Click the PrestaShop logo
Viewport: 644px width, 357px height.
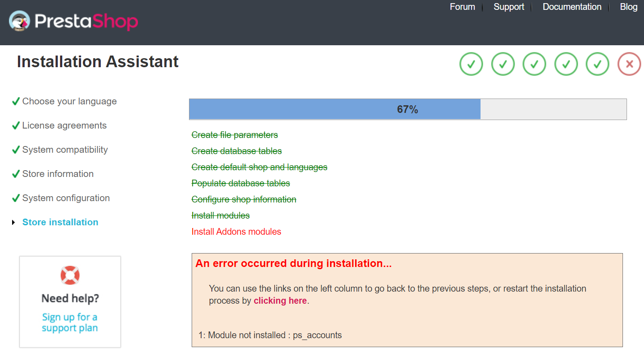pyautogui.click(x=73, y=21)
